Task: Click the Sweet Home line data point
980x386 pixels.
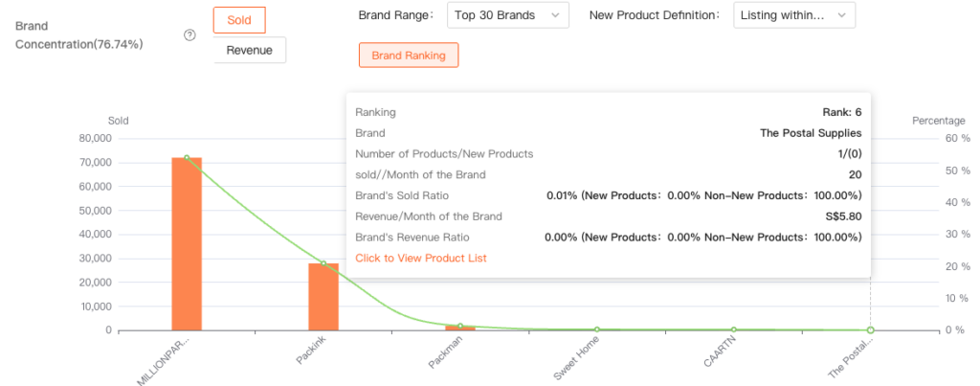Action: (x=597, y=329)
